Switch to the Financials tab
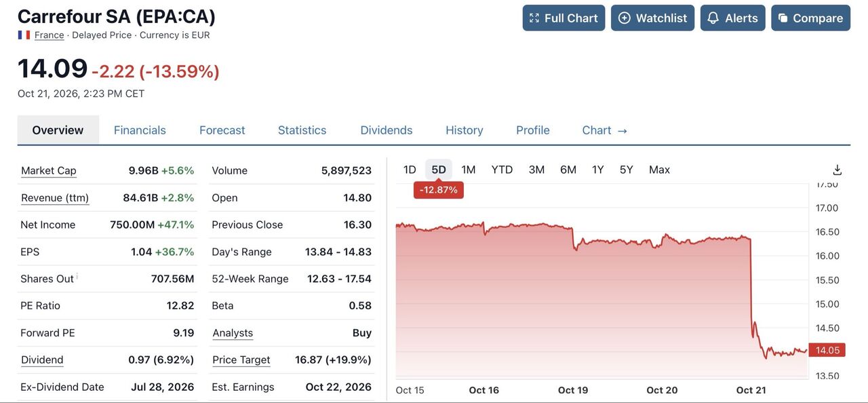Viewport: 868px width, 403px height. (x=140, y=130)
